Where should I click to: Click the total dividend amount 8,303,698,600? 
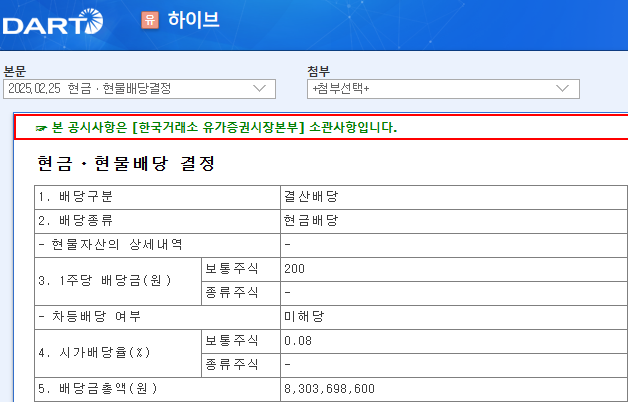tap(329, 388)
